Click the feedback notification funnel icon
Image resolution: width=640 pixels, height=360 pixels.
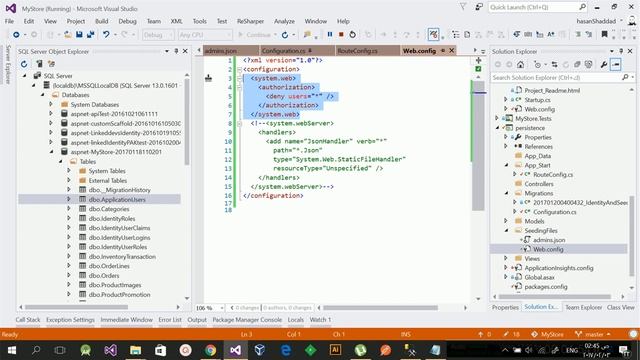pos(463,7)
